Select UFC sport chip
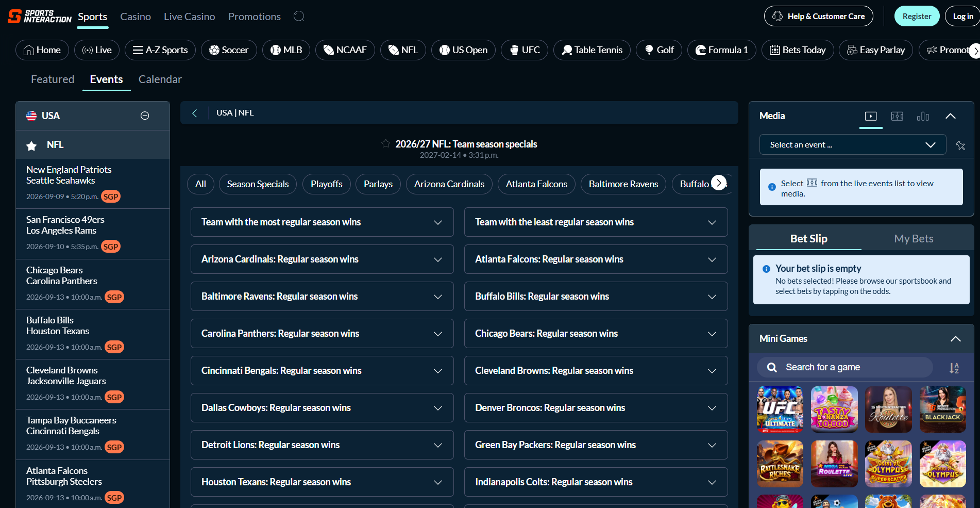Screen dimensions: 980x508 coord(525,50)
